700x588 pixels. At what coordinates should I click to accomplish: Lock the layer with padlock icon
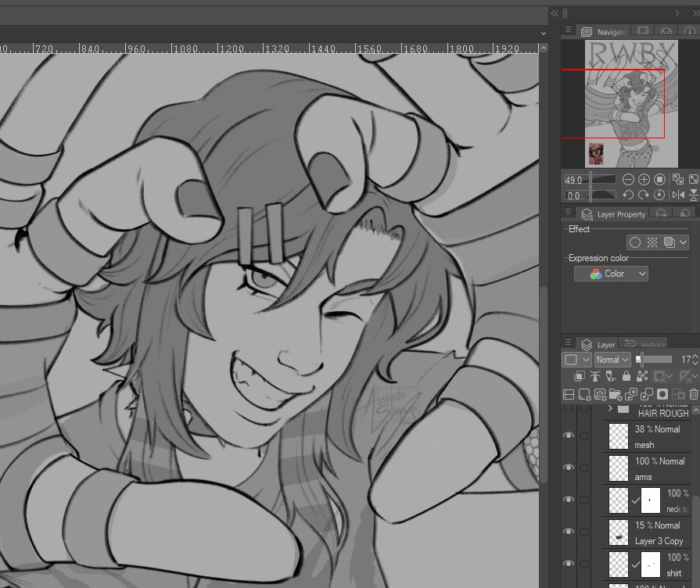point(626,376)
